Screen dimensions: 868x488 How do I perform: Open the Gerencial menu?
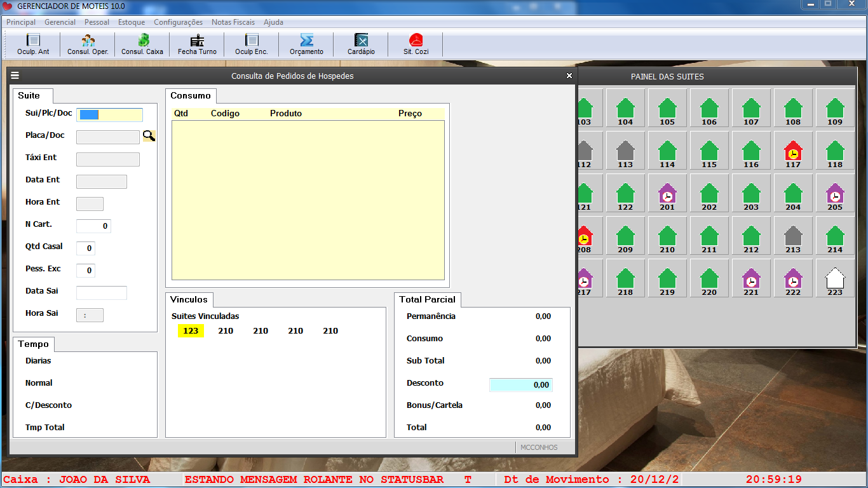60,22
